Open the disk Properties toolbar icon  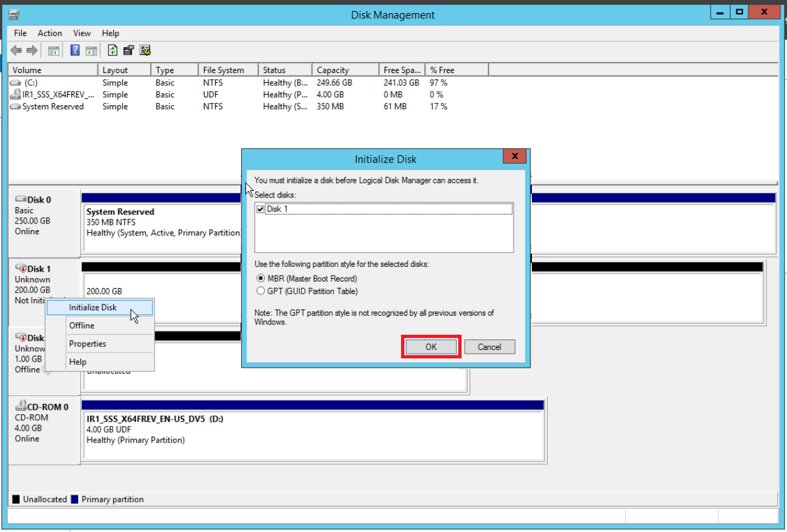coord(129,51)
